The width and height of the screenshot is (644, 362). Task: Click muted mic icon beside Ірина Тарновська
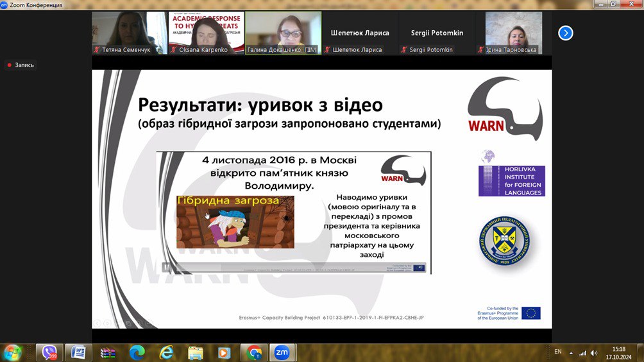pos(481,49)
